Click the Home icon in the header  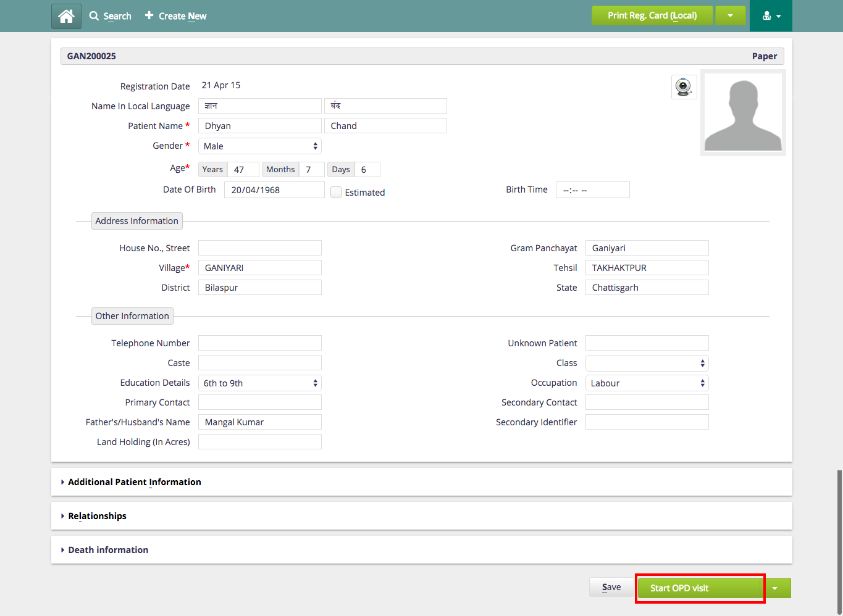(66, 15)
